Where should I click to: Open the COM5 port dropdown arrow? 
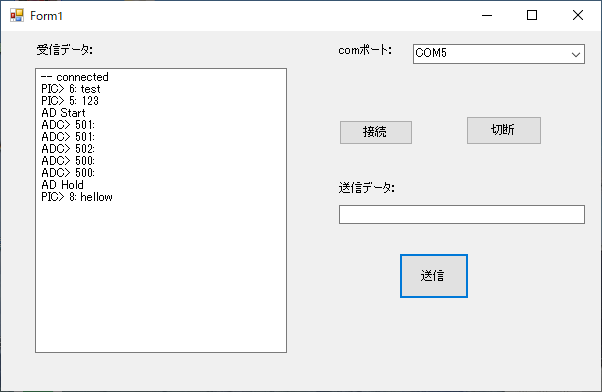pyautogui.click(x=576, y=54)
